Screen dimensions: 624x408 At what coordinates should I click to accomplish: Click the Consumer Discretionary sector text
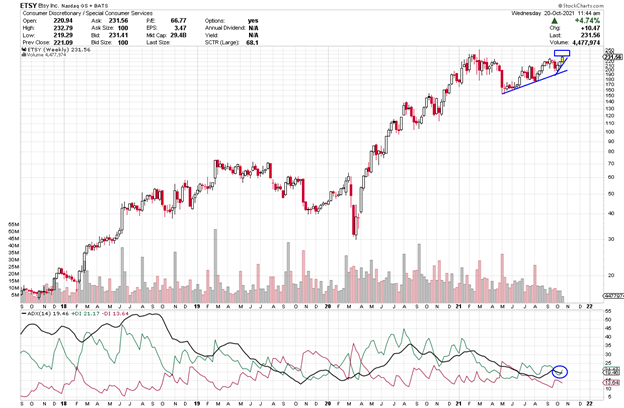click(x=52, y=14)
